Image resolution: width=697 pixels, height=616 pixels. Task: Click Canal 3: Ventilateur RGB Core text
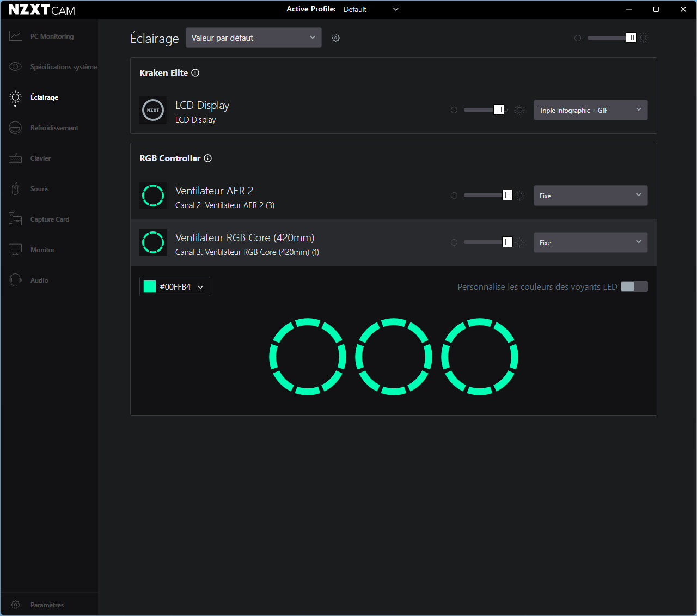point(247,252)
